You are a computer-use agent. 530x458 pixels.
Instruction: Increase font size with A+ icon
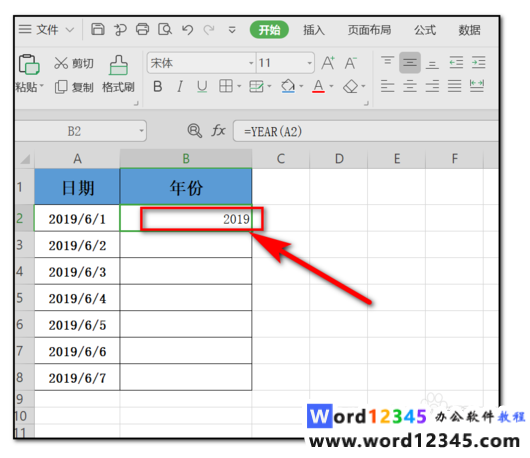(x=328, y=63)
